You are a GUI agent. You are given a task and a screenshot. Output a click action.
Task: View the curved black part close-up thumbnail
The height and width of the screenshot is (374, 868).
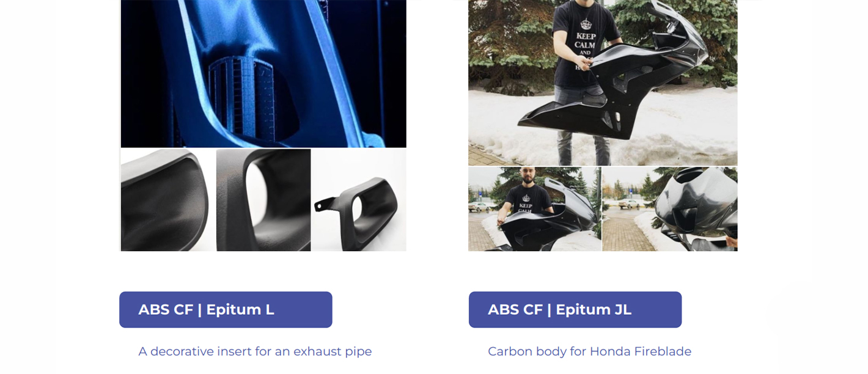(x=168, y=200)
